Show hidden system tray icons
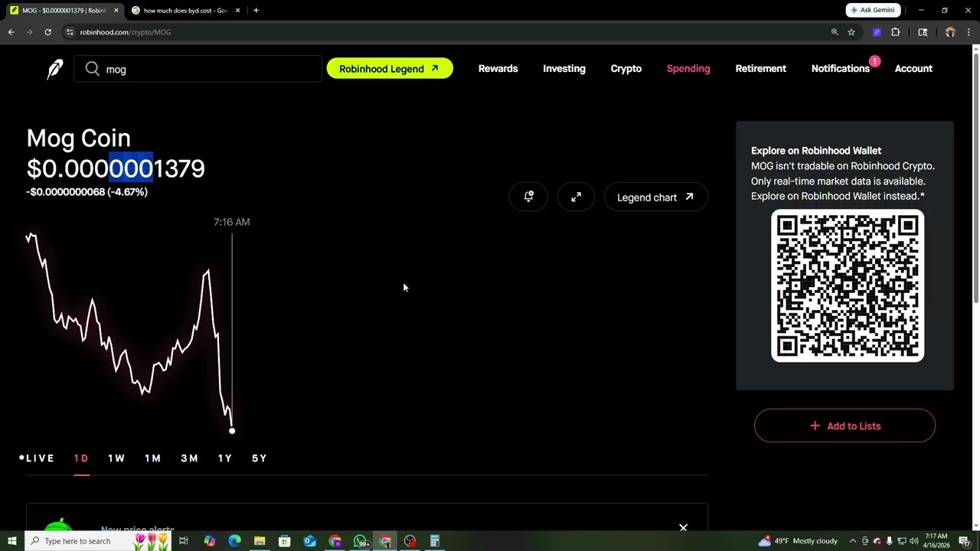Viewport: 980px width, 551px height. pyautogui.click(x=853, y=541)
